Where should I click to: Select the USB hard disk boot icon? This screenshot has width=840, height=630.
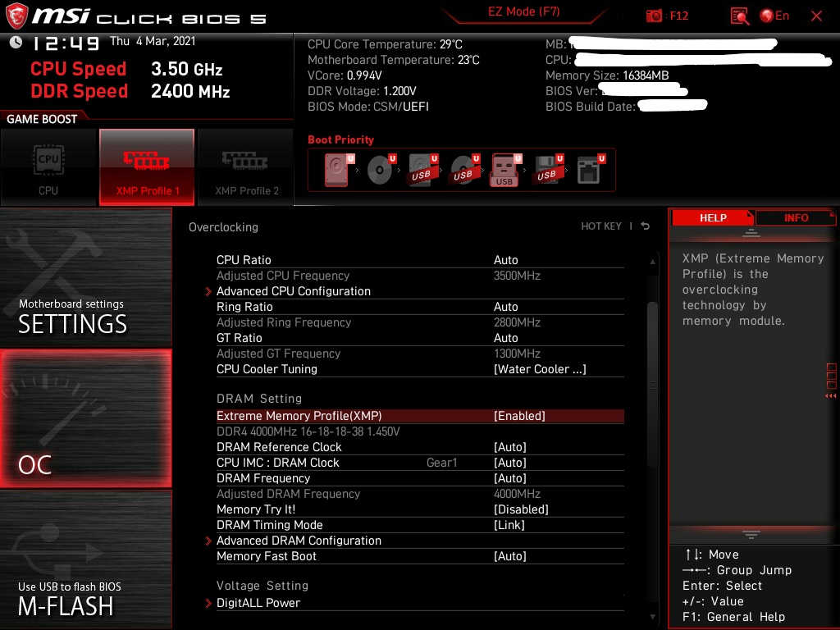tap(423, 170)
